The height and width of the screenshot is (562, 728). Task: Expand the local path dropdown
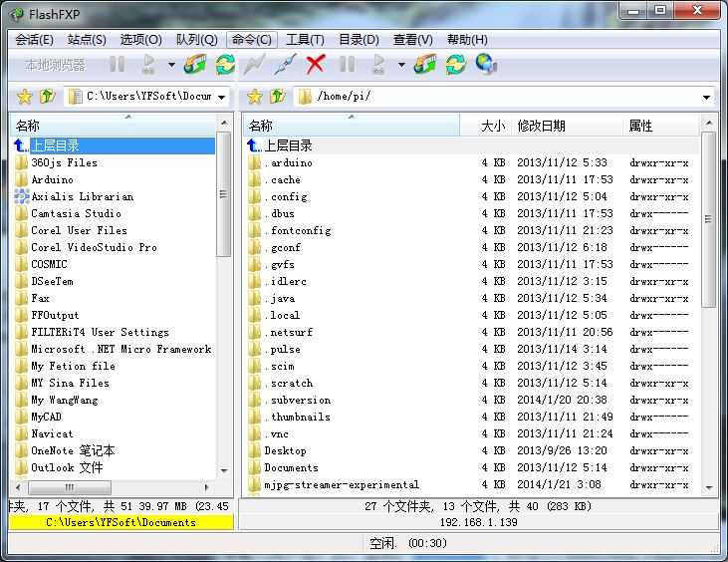coord(222,97)
